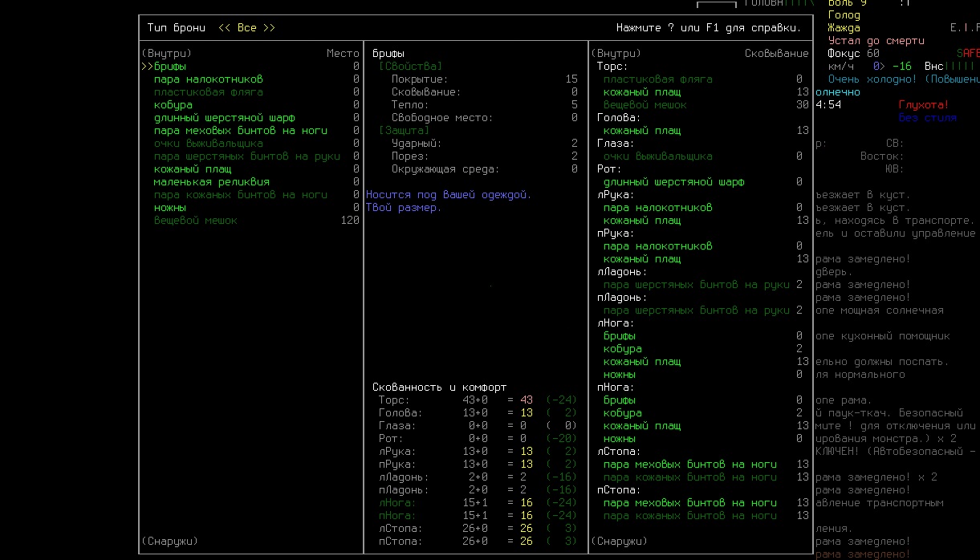Click кожаный плащ under Голова in right panel
The width and height of the screenshot is (980, 560).
tap(642, 130)
